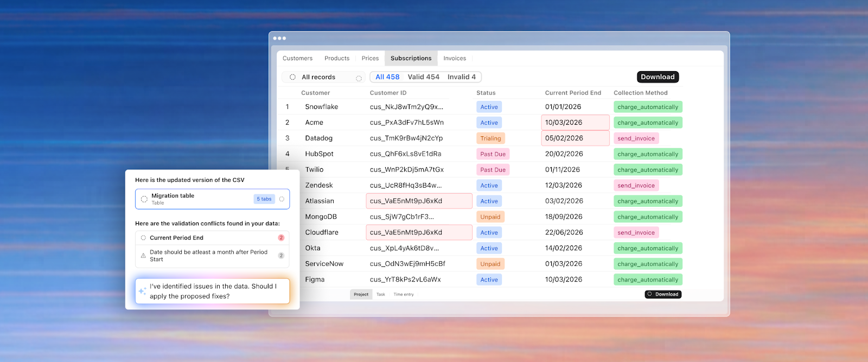Select the ServiceNow customer cell
This screenshot has width=868, height=362.
pos(324,264)
